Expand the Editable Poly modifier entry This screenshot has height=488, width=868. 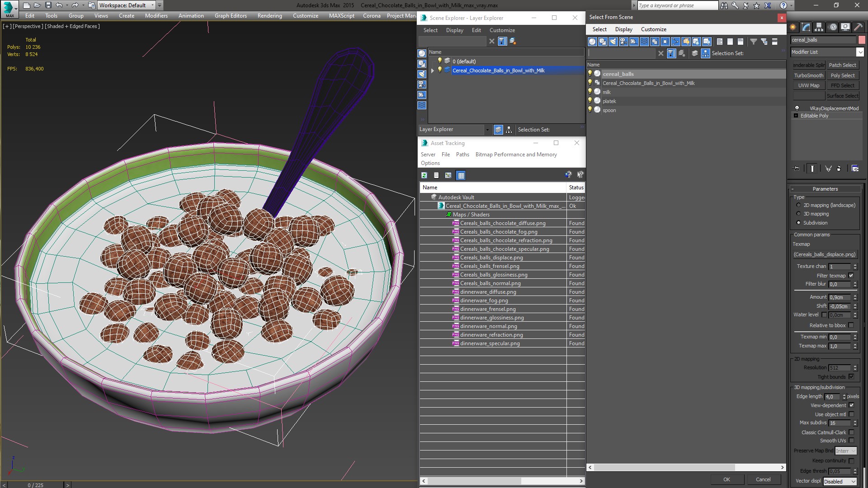(796, 116)
